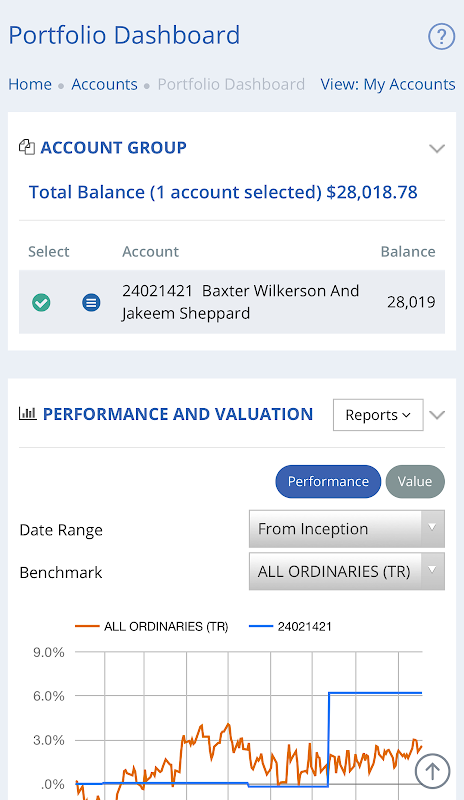Open the Reports dropdown

pyautogui.click(x=378, y=415)
